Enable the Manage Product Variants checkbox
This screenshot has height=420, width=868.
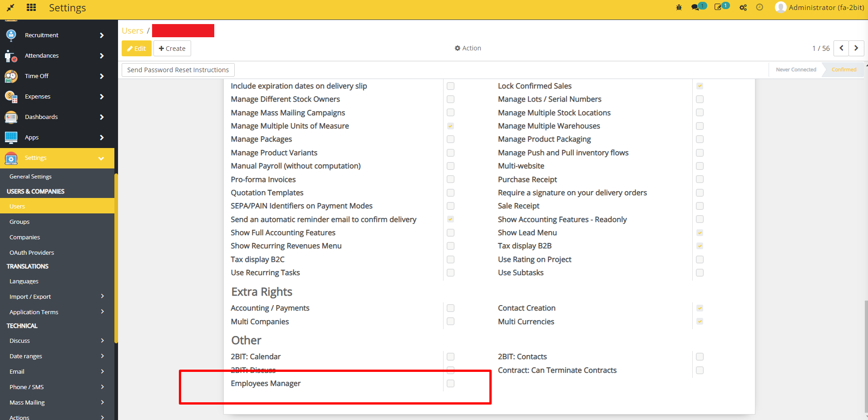[x=450, y=153]
